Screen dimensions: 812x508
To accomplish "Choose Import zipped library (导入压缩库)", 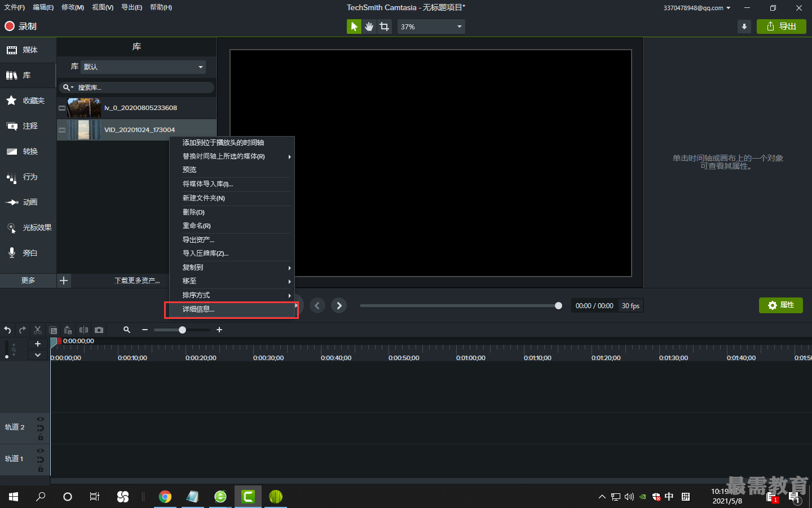I will tap(232, 253).
